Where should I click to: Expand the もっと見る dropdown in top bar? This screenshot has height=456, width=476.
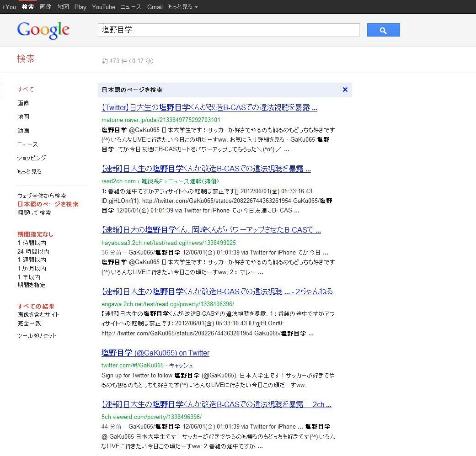click(182, 7)
